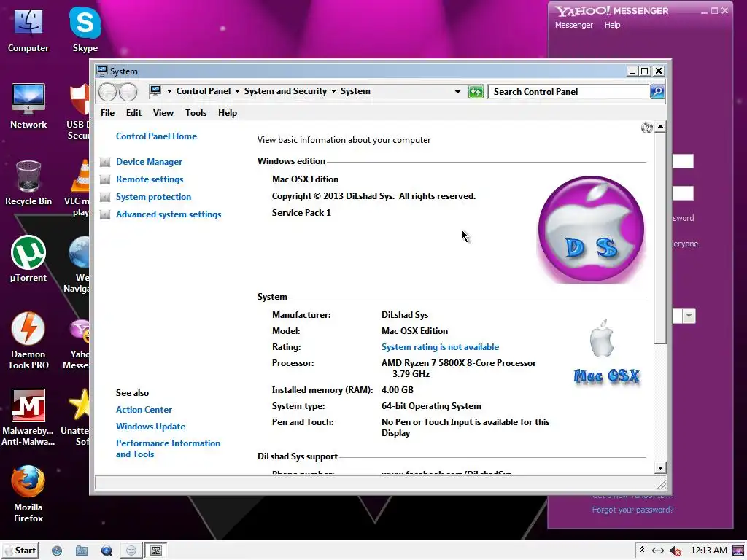Viewport: 747px width, 560px height.
Task: Open Windows Update link
Action: (x=150, y=427)
